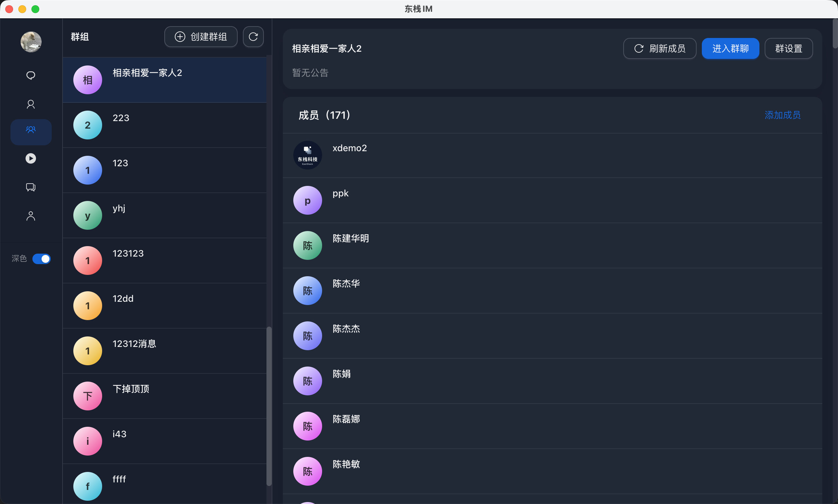Open member ppk

pos(552,200)
